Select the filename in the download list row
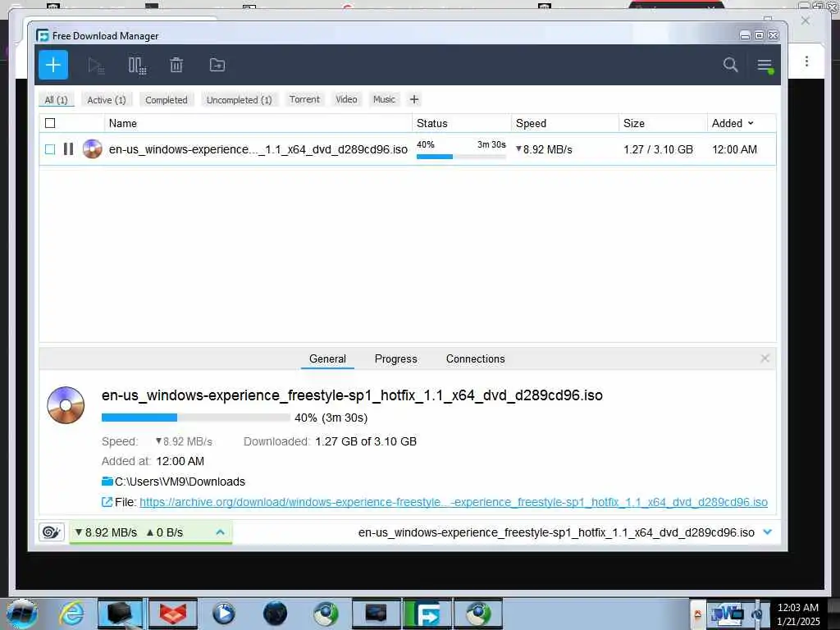Image resolution: width=840 pixels, height=630 pixels. tap(258, 149)
